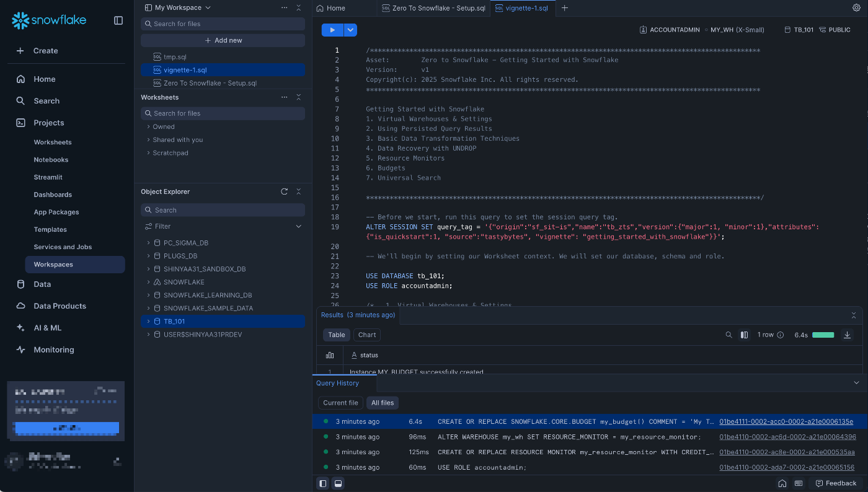Expand the PLUGS_DB database
This screenshot has width=868, height=492.
pos(148,256)
